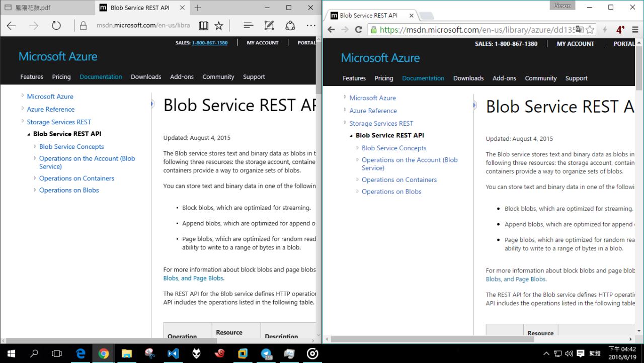Click the Edge Share icon

point(290,26)
